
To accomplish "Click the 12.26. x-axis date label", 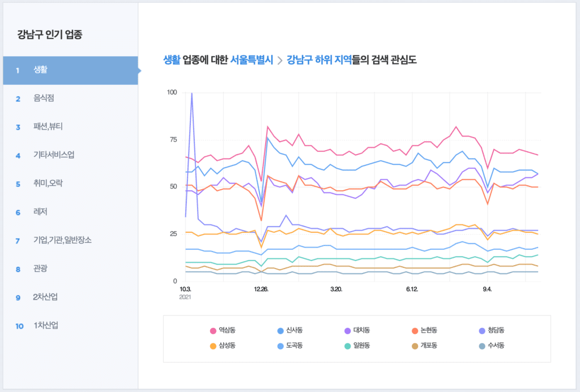I will point(261,289).
